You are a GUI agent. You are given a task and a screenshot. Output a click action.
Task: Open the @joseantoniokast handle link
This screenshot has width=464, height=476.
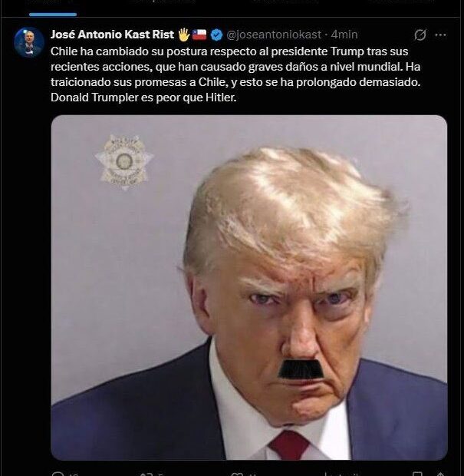pos(274,35)
